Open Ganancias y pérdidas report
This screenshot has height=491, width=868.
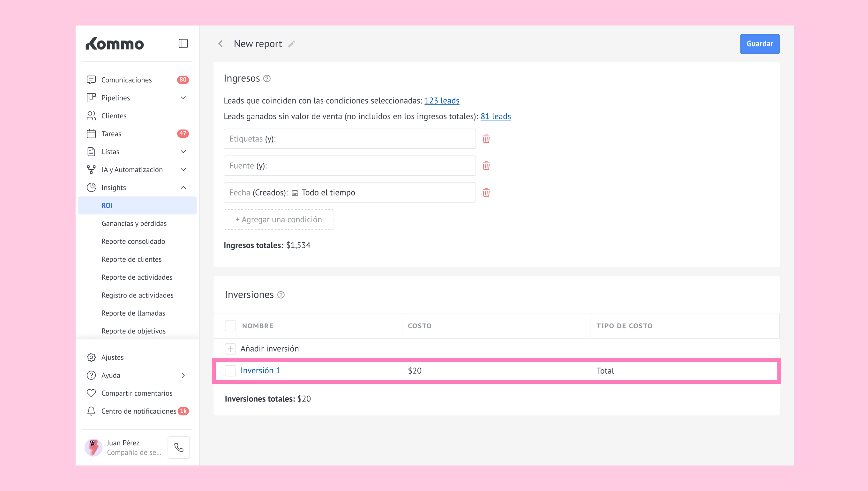click(x=134, y=223)
